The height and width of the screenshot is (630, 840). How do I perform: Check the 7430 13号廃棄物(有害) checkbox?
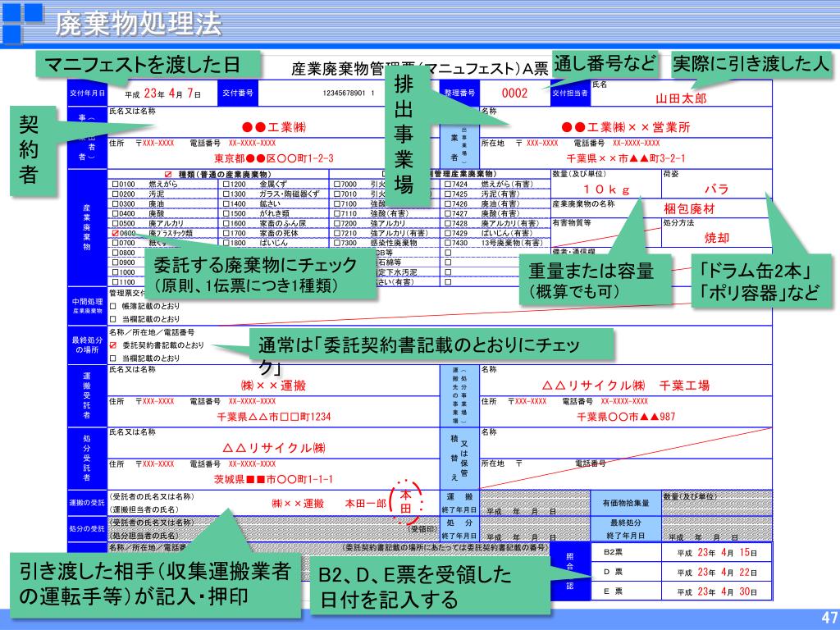click(448, 243)
